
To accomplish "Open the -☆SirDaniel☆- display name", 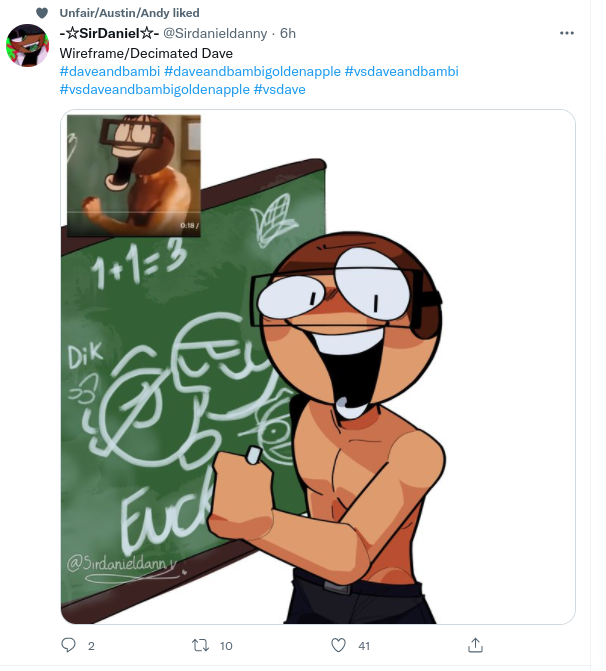I will click(x=109, y=33).
